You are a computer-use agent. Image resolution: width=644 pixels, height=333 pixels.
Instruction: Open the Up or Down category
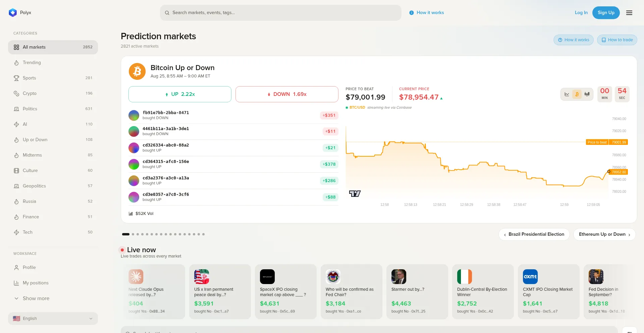[x=53, y=140]
